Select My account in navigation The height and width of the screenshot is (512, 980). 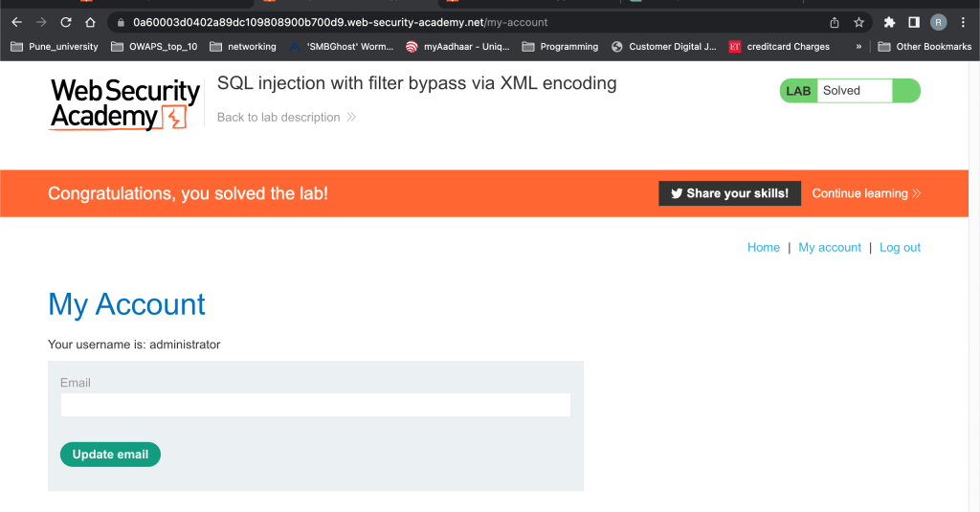point(830,247)
